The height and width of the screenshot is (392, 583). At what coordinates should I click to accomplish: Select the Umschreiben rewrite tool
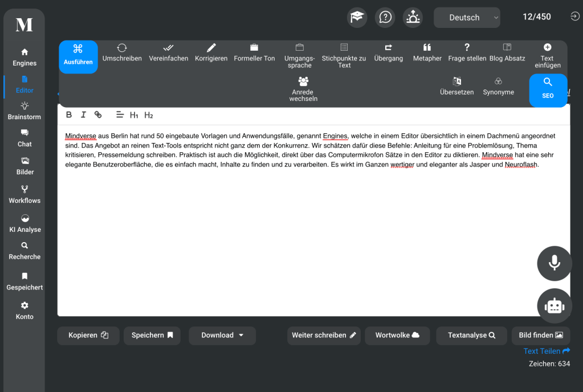[122, 53]
